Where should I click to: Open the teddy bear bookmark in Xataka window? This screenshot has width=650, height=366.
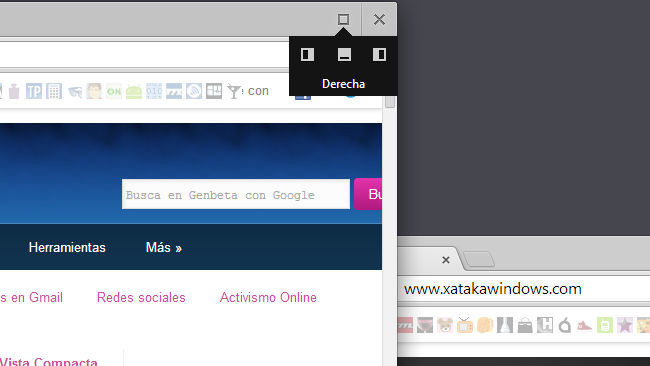(445, 325)
